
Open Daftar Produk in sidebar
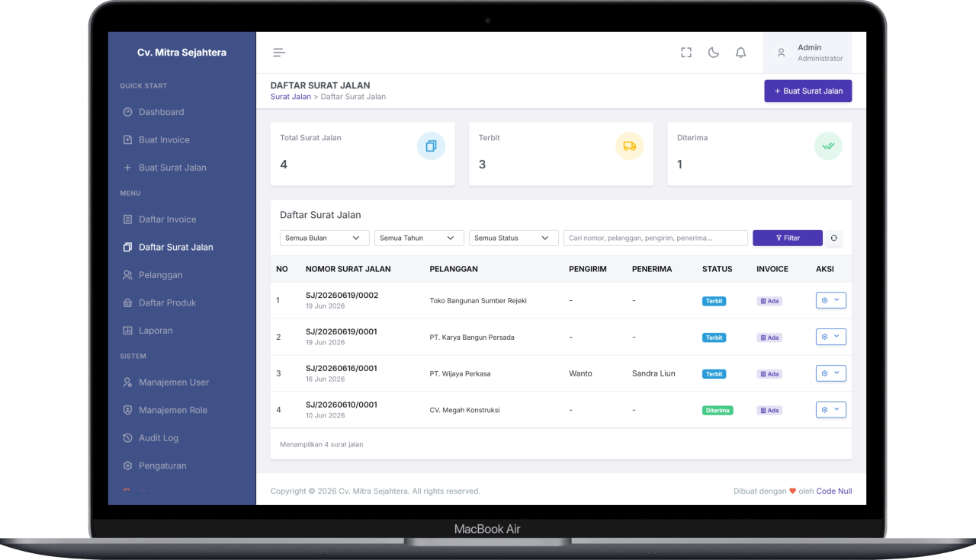(167, 302)
